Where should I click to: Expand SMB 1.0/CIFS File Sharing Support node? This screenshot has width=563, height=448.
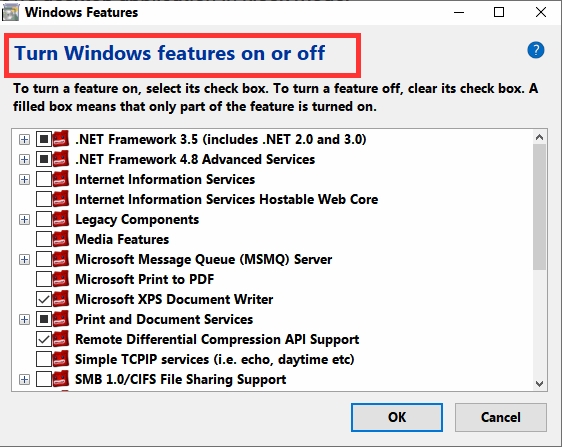tap(24, 379)
